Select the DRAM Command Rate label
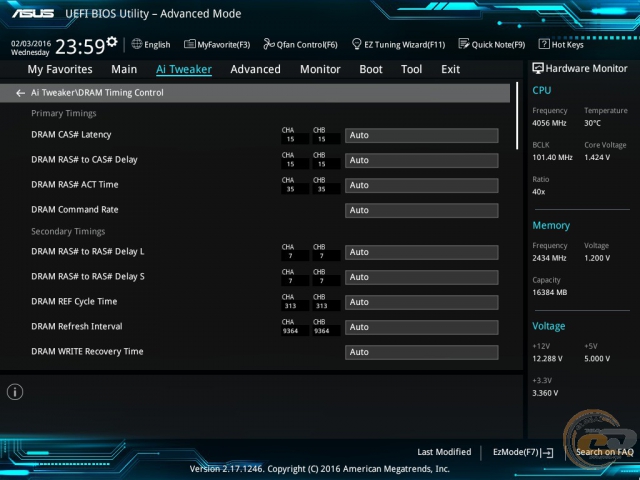The height and width of the screenshot is (480, 640). coord(75,209)
